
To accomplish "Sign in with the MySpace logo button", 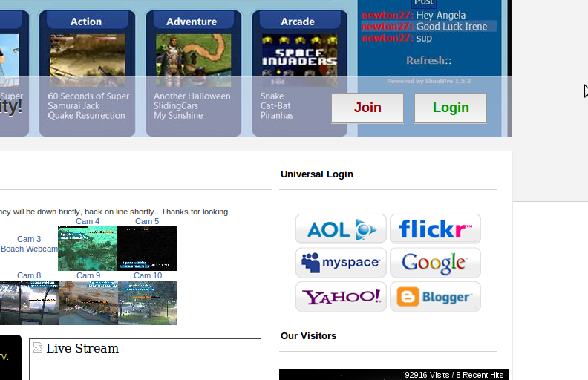I will 341,262.
